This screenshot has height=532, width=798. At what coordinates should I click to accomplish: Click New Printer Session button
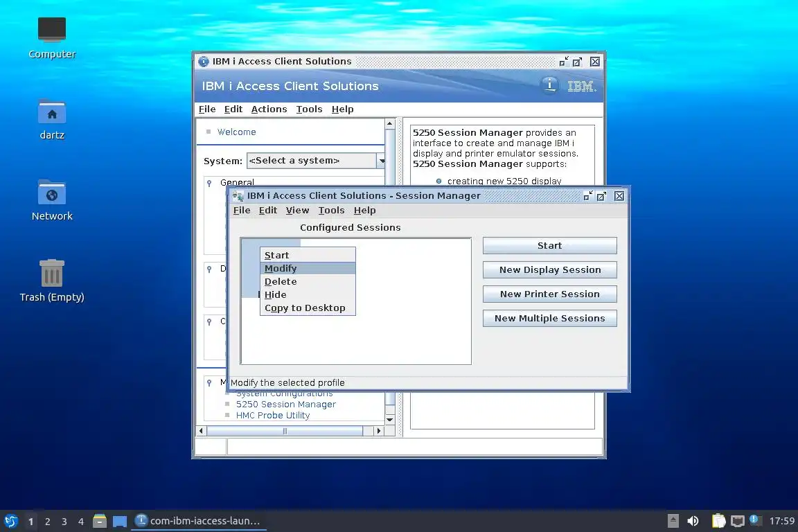[x=549, y=294]
